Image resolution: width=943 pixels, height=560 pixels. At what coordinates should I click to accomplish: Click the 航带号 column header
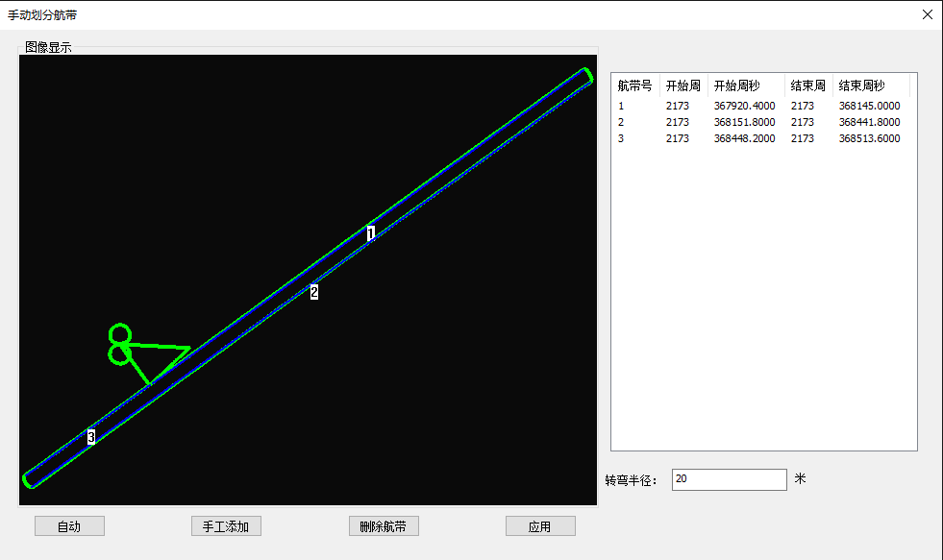[635, 85]
